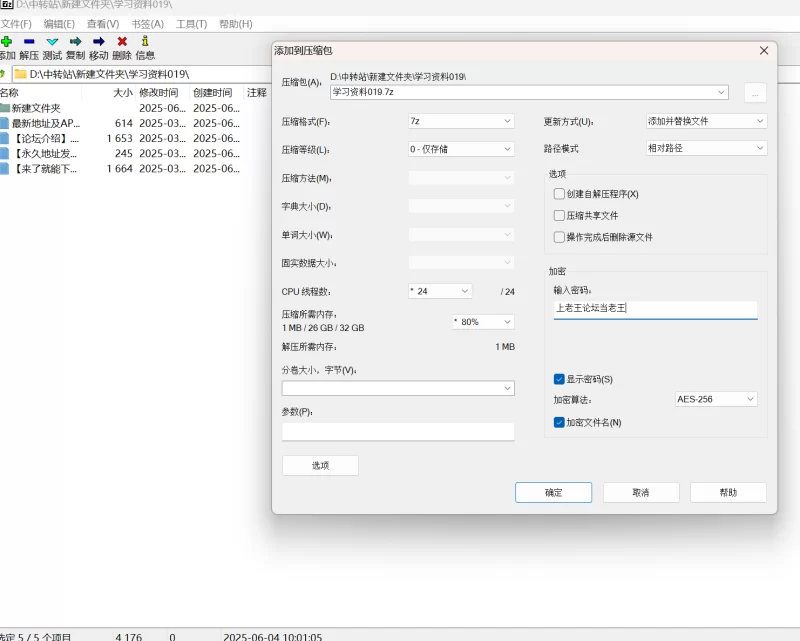Click the browse '...' button beside archive name
The image size is (800, 641).
coord(755,92)
